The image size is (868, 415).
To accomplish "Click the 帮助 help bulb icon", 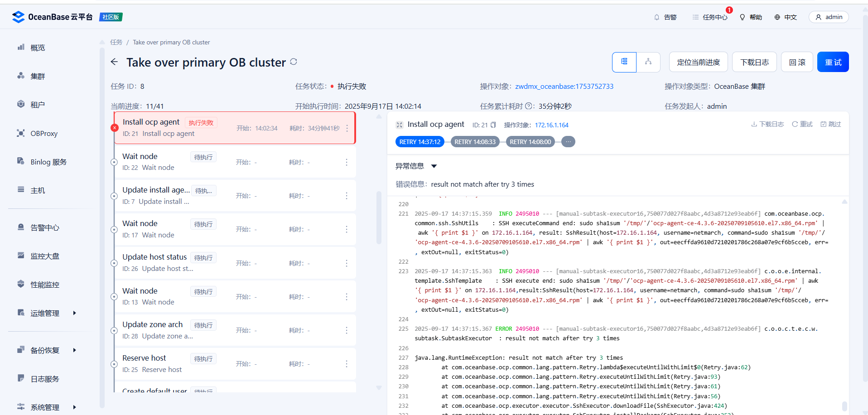I will [x=742, y=17].
